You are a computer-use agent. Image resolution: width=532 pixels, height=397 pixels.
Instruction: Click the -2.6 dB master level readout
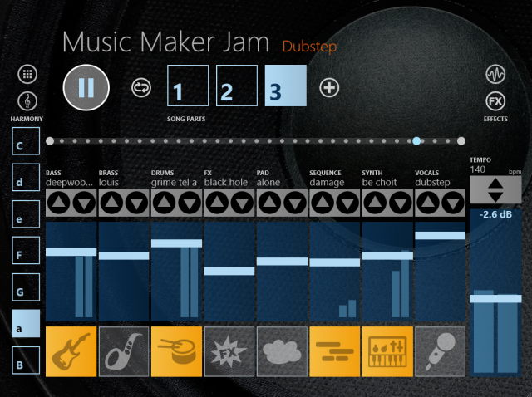point(495,214)
